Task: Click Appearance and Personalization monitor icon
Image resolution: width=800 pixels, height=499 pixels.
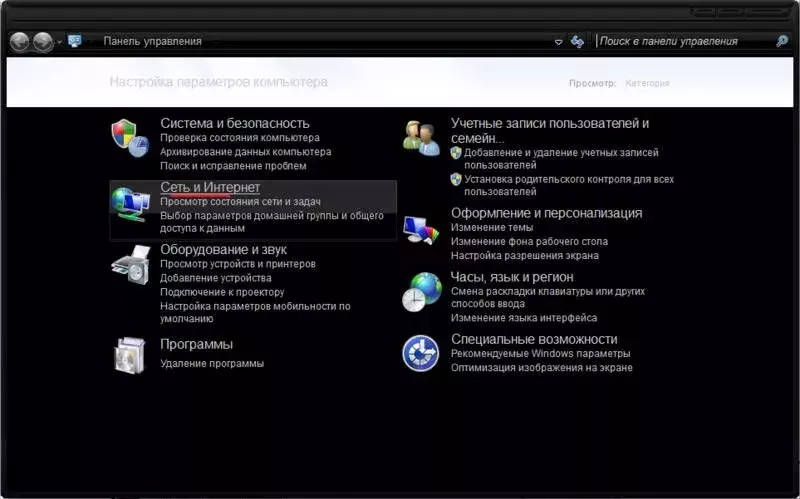Action: pos(421,230)
